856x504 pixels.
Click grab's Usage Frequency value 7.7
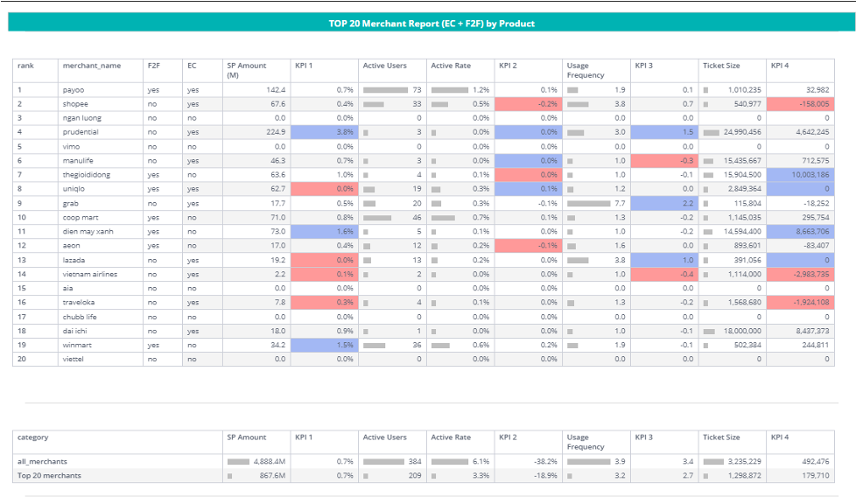(x=620, y=203)
